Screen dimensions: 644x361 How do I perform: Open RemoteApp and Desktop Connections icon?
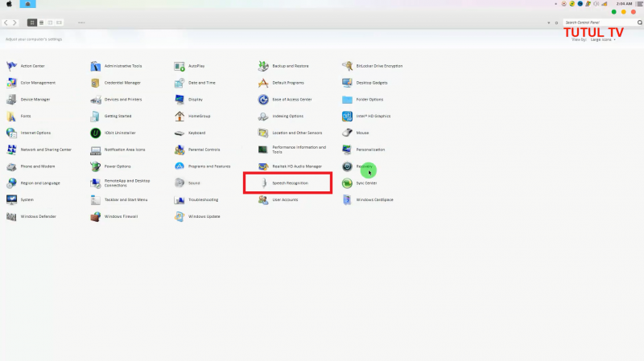[95, 183]
